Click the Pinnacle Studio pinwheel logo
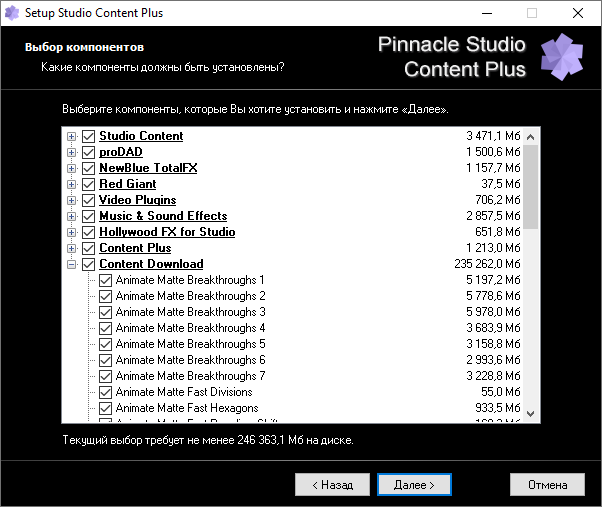This screenshot has width=602, height=507. 562,57
